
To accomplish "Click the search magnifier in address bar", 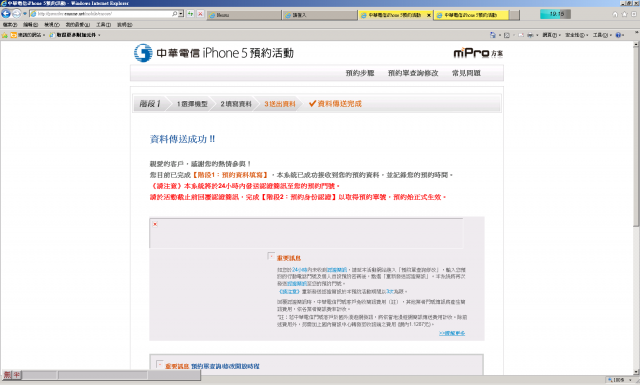I will 175,14.
